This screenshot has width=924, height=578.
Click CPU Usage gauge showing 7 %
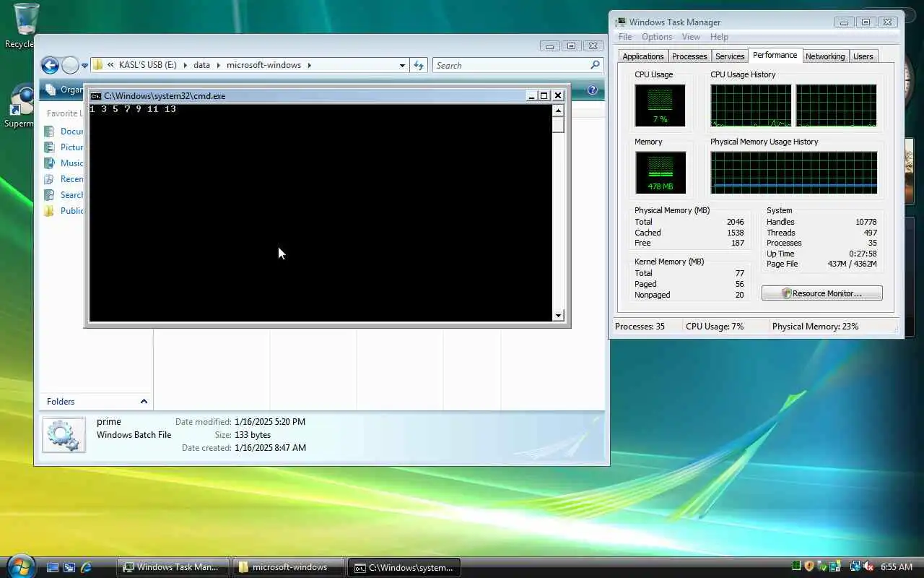[x=661, y=105]
